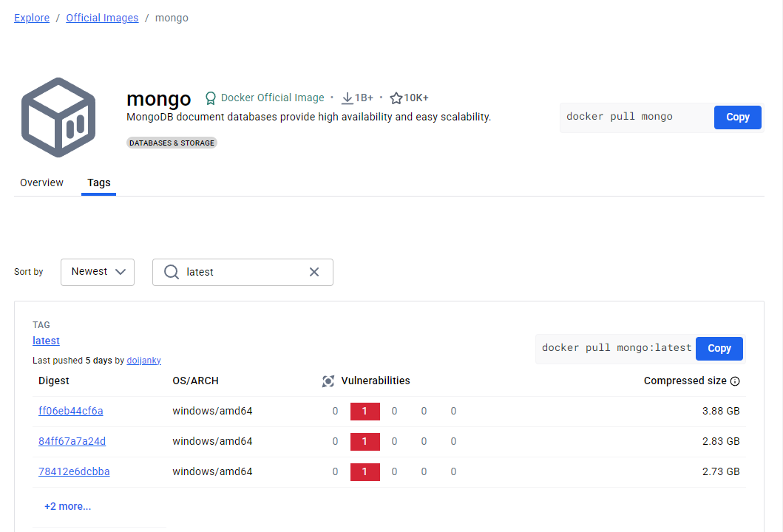
Task: Open the Official Images breadcrumb link
Action: [x=102, y=18]
